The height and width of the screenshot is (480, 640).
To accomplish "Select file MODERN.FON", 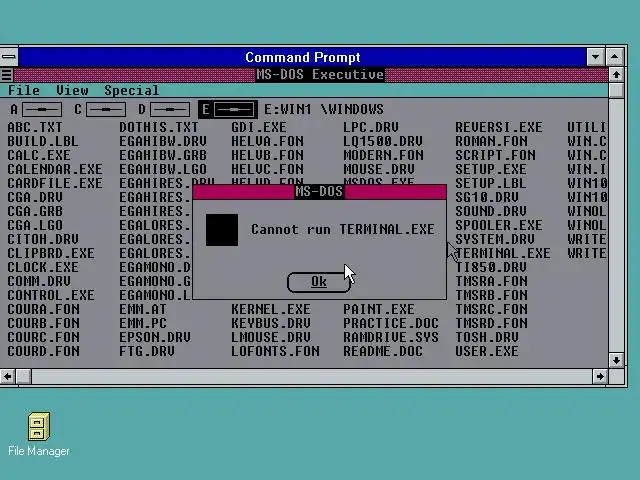I will tap(383, 155).
